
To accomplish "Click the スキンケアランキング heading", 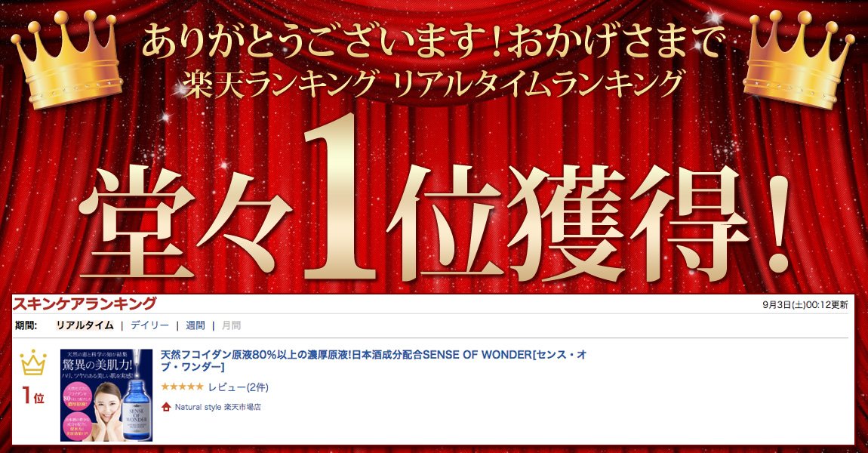I will tap(85, 304).
